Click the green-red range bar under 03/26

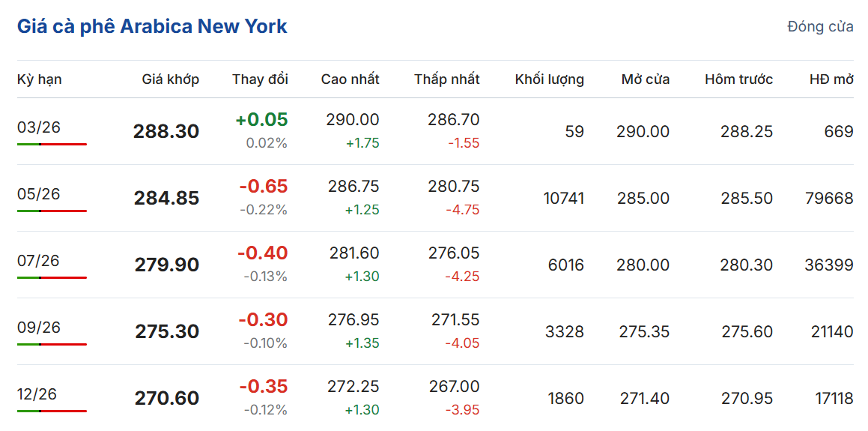click(x=52, y=144)
